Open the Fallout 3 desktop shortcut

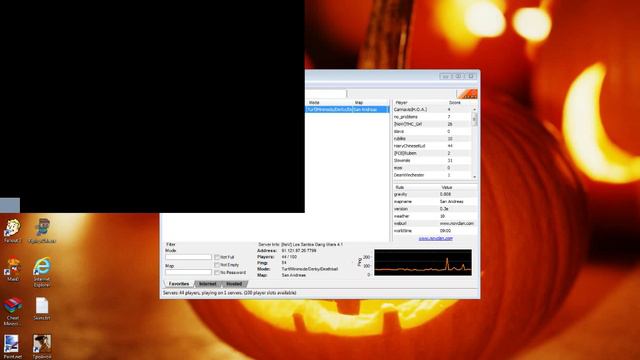12,231
